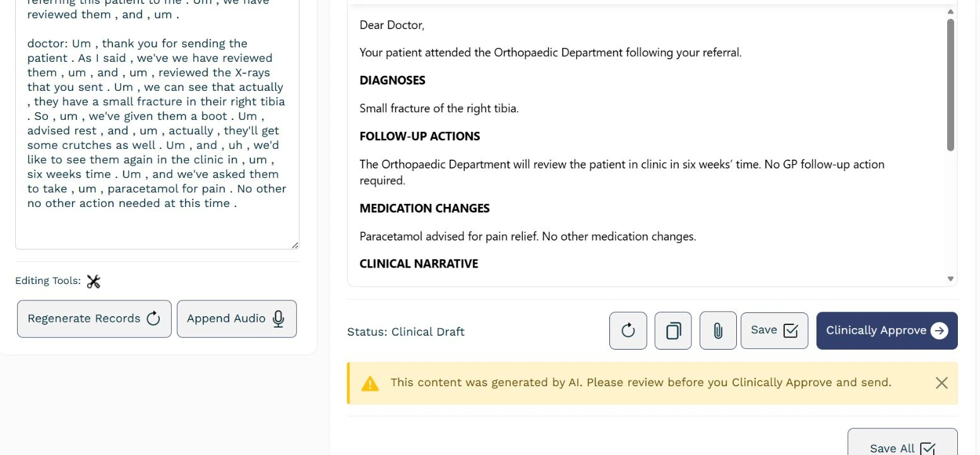The width and height of the screenshot is (980, 455).
Task: Click the warning triangle in the AI notice
Action: pyautogui.click(x=370, y=382)
